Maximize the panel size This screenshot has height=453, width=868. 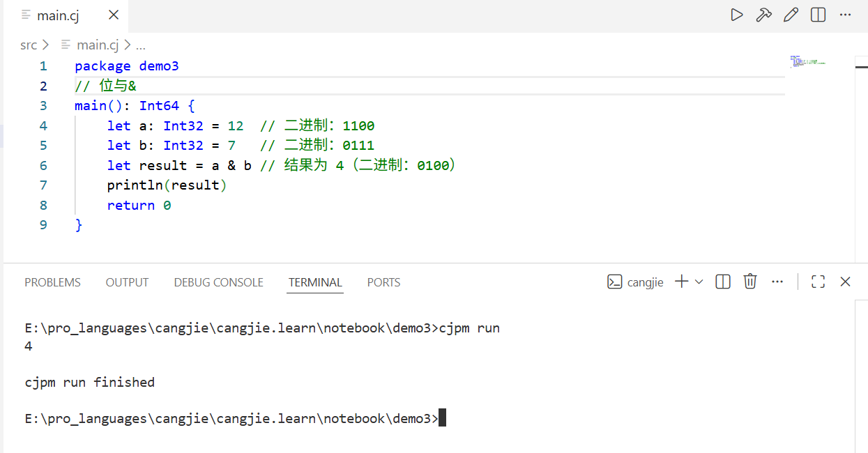tap(818, 282)
